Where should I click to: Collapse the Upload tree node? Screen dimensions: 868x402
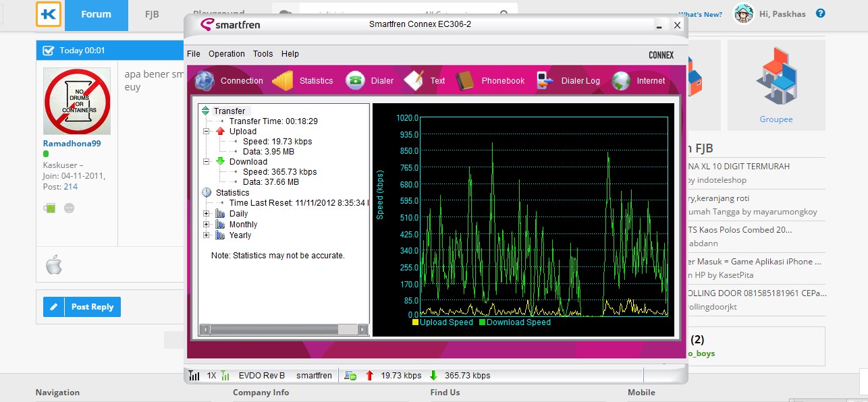(207, 131)
